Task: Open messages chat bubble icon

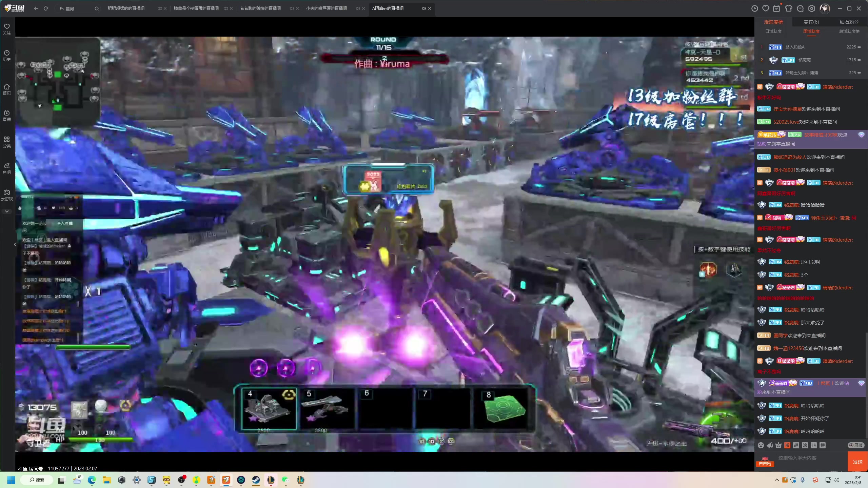Action: pyautogui.click(x=800, y=8)
